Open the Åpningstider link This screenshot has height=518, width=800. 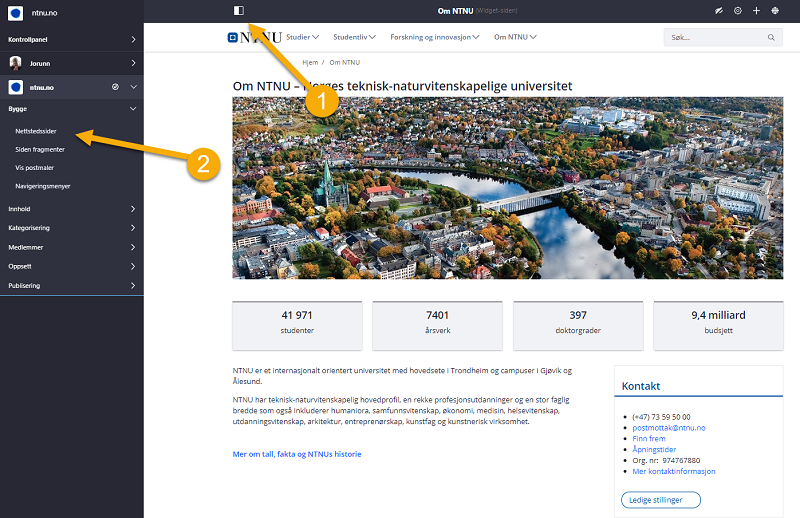tap(654, 450)
